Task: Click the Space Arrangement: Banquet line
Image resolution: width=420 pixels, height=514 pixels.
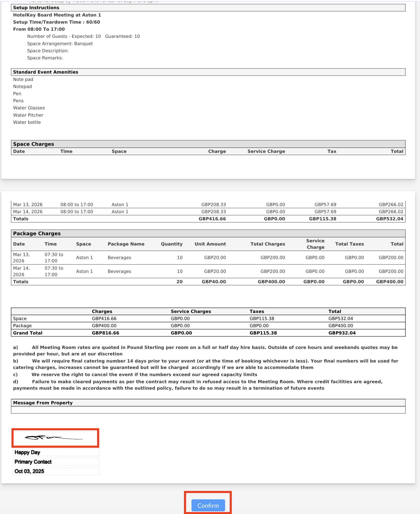Action: pos(60,44)
